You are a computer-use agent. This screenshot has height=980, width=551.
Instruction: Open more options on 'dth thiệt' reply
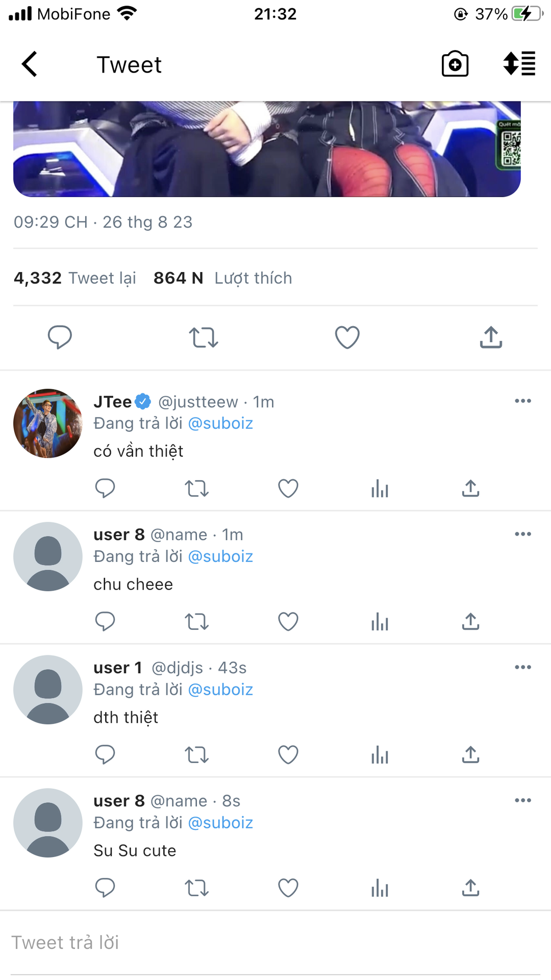tap(523, 668)
